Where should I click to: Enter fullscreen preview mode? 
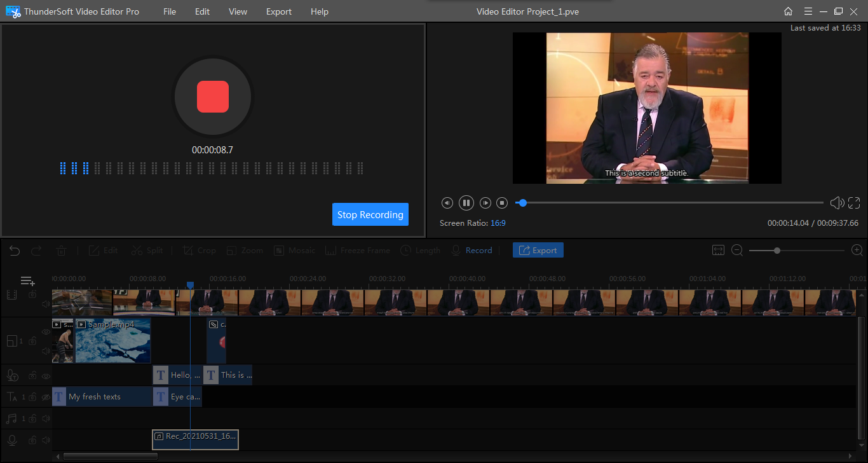tap(854, 203)
